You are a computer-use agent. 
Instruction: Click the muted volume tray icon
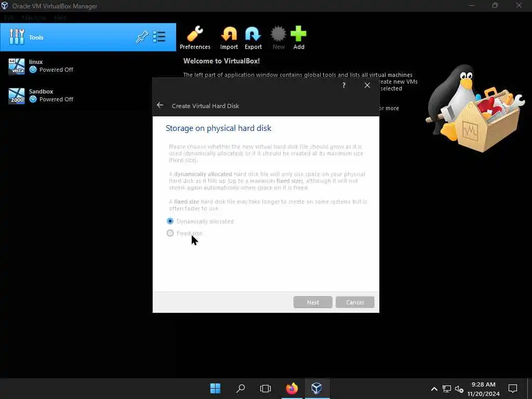pyautogui.click(x=459, y=389)
